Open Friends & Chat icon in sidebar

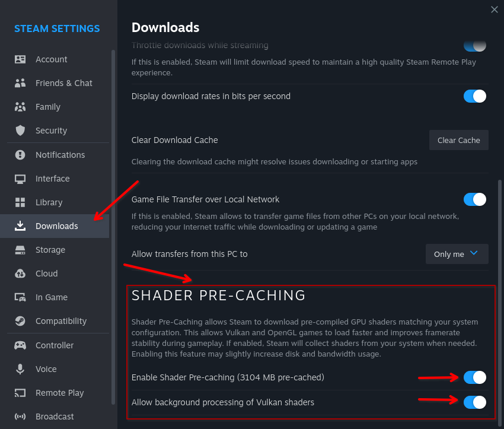click(x=20, y=83)
